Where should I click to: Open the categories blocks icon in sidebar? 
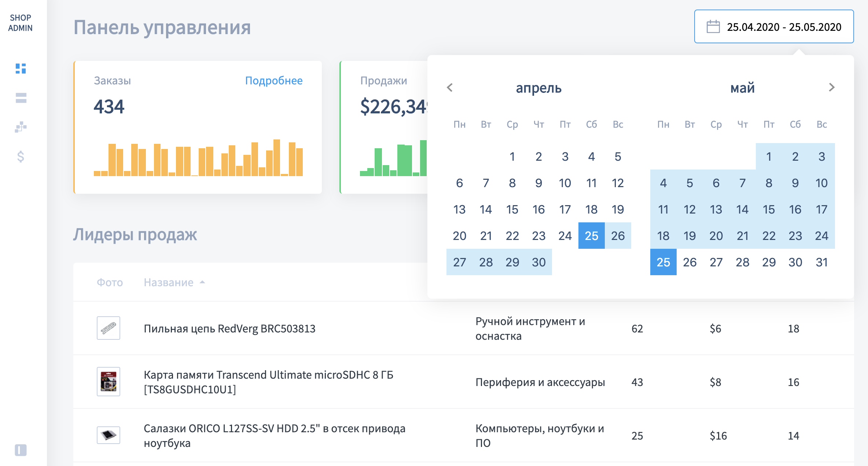[x=21, y=127]
